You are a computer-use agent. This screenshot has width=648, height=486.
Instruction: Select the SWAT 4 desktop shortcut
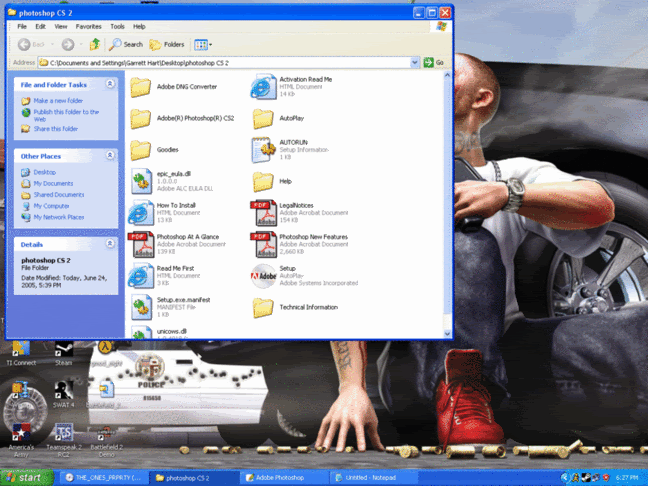64,394
